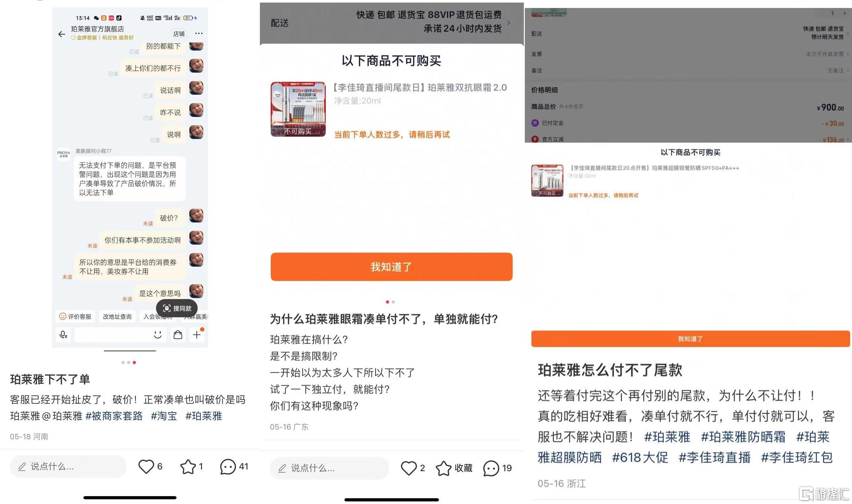Tap the back arrow in 珀莱雅 chat
Image resolution: width=852 pixels, height=504 pixels.
(62, 34)
